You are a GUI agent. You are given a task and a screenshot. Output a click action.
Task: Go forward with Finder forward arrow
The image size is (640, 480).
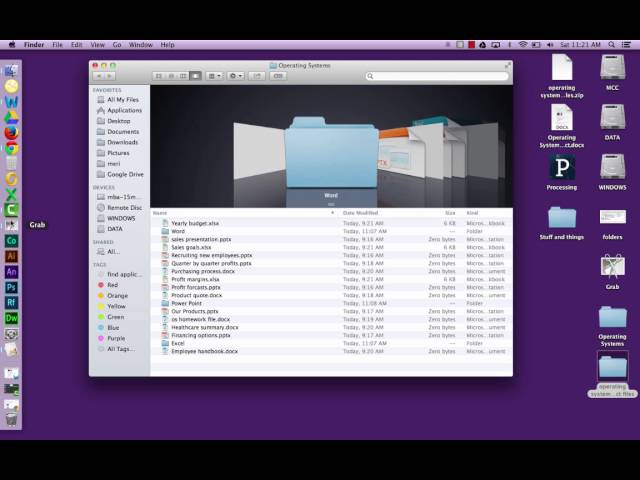tap(109, 76)
